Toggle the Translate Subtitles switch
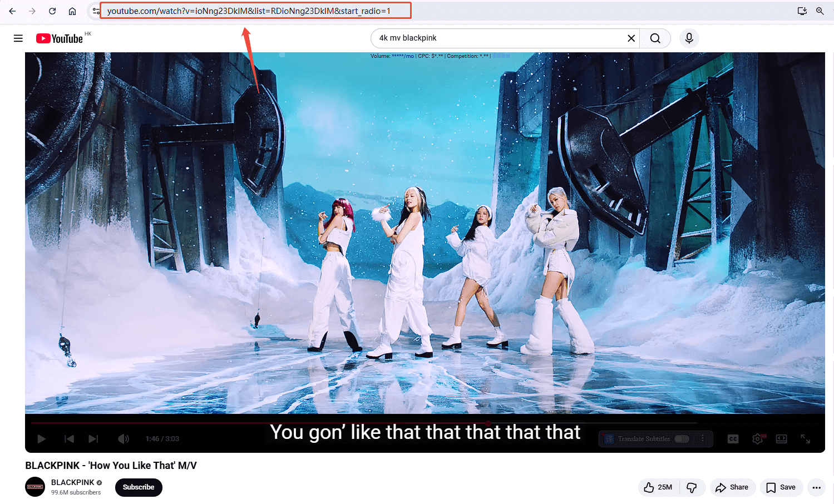This screenshot has width=834, height=504. (682, 439)
